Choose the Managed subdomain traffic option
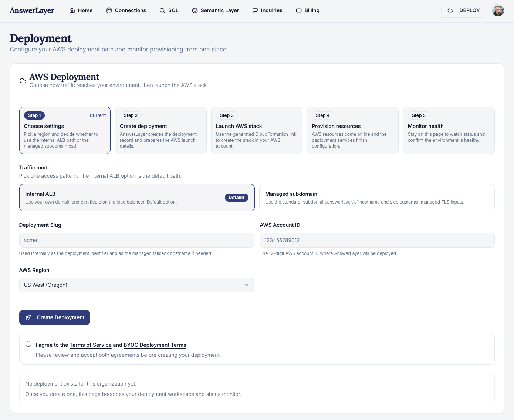This screenshot has width=514, height=420. pyautogui.click(x=376, y=198)
